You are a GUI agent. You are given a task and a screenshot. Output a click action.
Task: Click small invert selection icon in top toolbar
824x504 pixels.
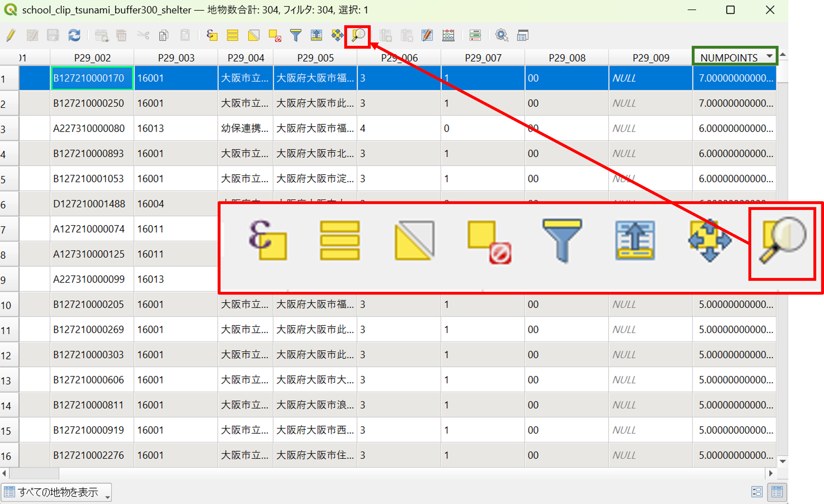coord(254,35)
